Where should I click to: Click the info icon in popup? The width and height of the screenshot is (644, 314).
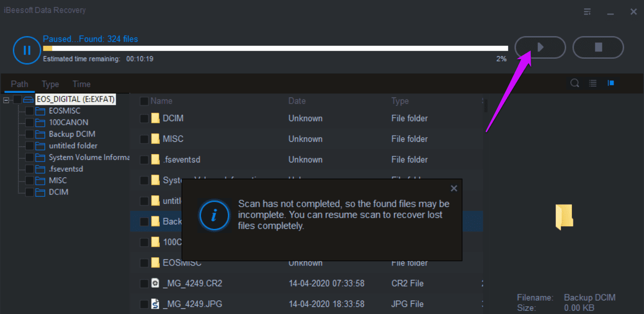tap(214, 216)
